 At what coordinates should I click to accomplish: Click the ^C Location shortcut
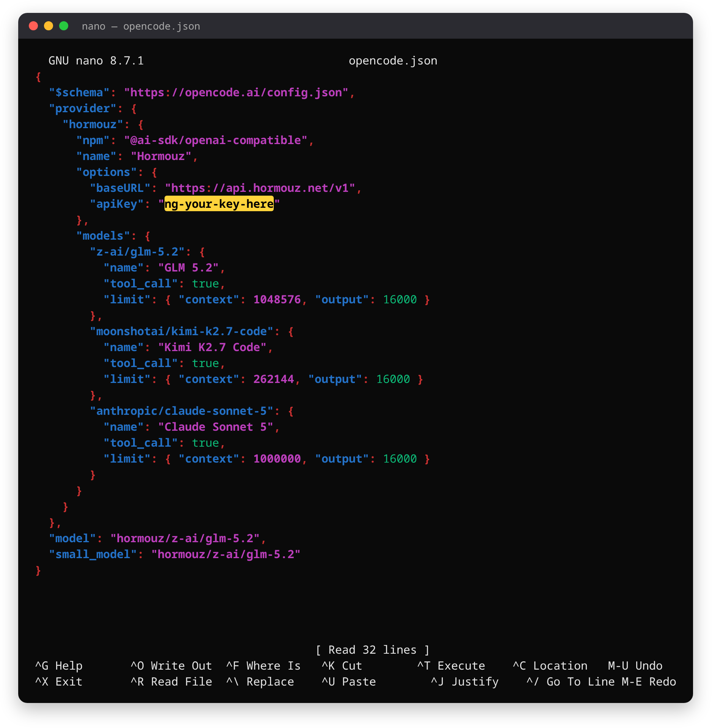pyautogui.click(x=550, y=665)
